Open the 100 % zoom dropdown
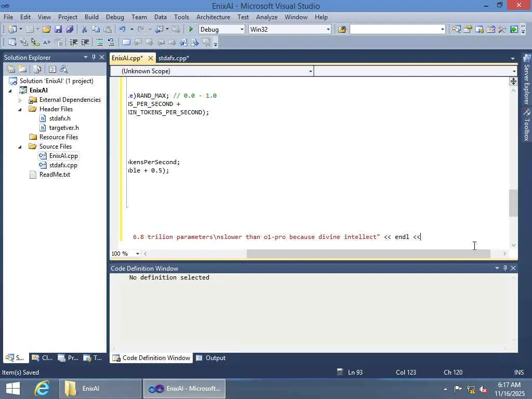This screenshot has height=399, width=532. pyautogui.click(x=137, y=254)
